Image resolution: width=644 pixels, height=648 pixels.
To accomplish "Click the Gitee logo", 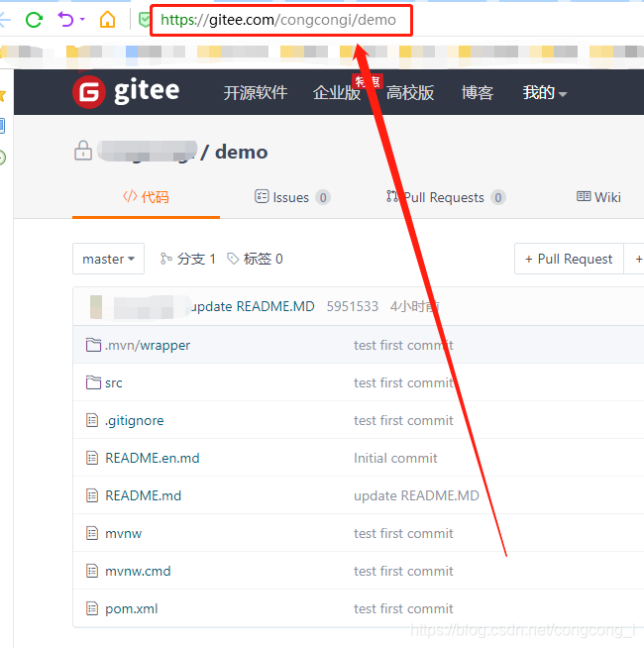I will tap(126, 92).
